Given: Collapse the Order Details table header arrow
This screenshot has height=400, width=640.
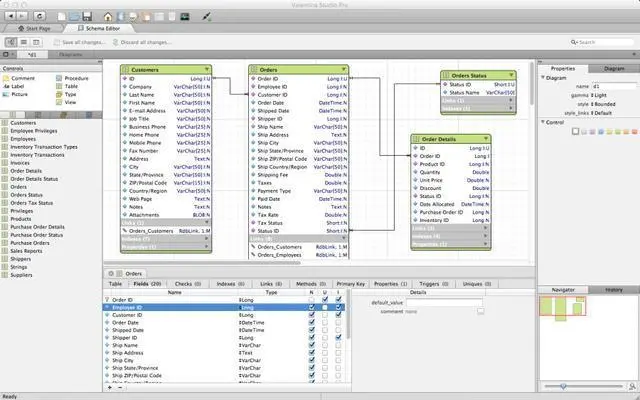Looking at the screenshot, I should (486, 139).
